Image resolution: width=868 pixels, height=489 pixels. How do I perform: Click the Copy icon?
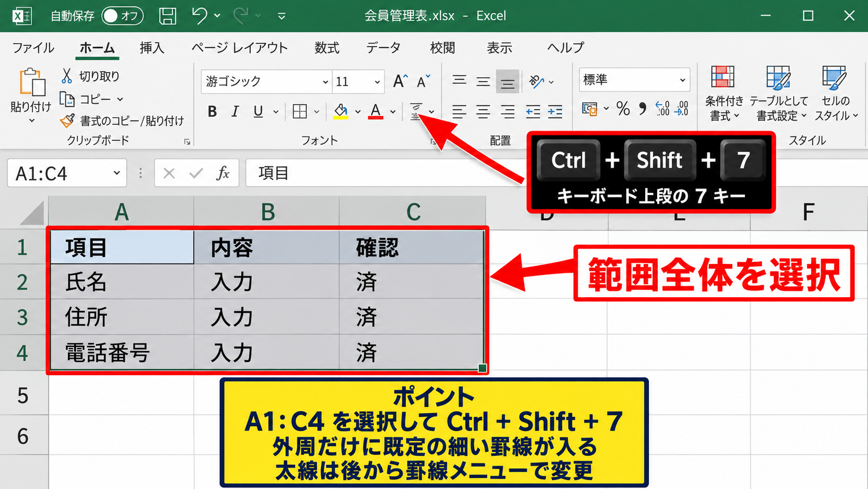(67, 98)
